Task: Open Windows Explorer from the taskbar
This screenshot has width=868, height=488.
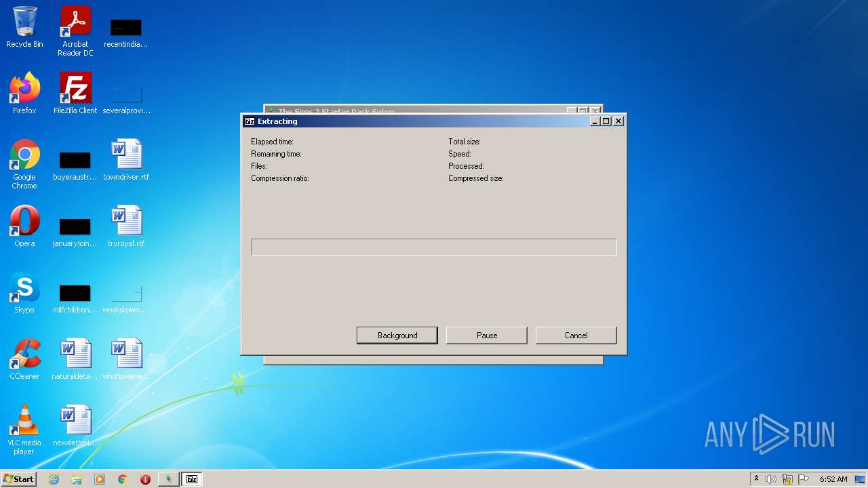Action: (x=77, y=479)
